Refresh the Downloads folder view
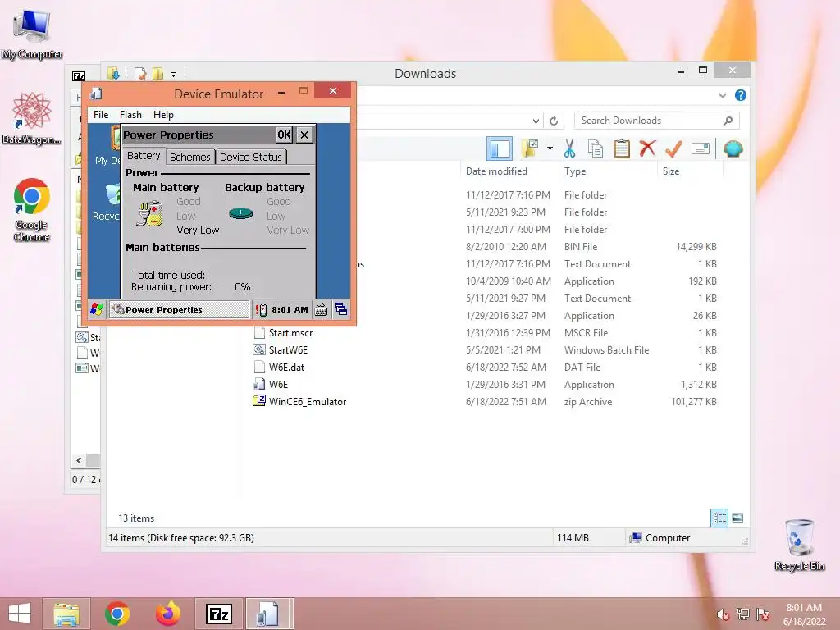 tap(554, 121)
